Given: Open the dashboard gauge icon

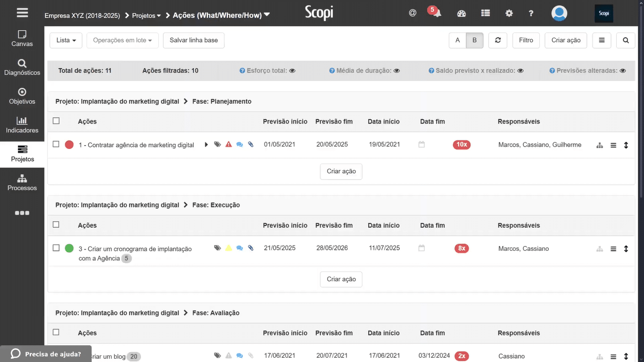Looking at the screenshot, I should click(462, 13).
